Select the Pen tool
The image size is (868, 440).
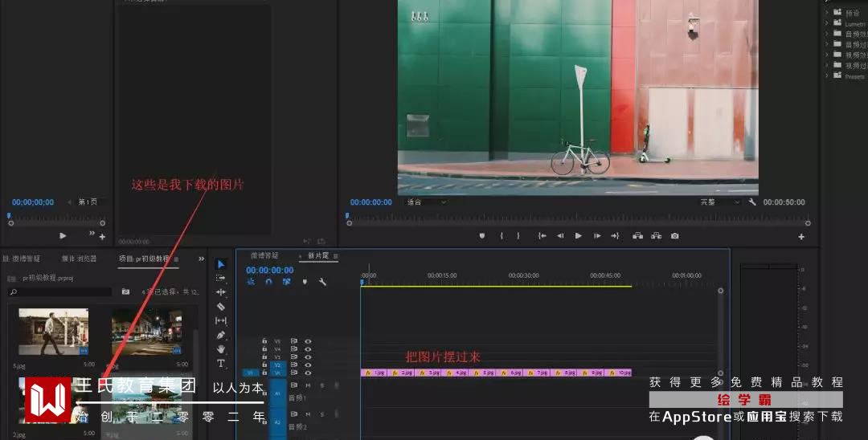tap(220, 335)
